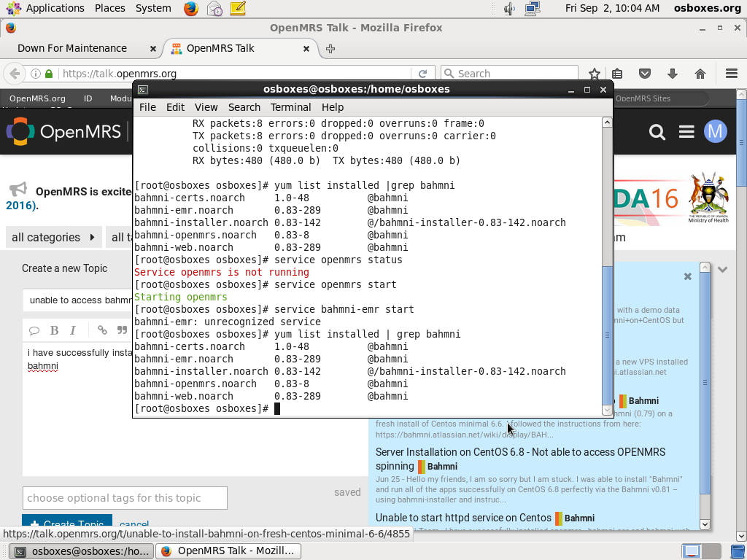Open the mail client launcher icon

tap(214, 8)
